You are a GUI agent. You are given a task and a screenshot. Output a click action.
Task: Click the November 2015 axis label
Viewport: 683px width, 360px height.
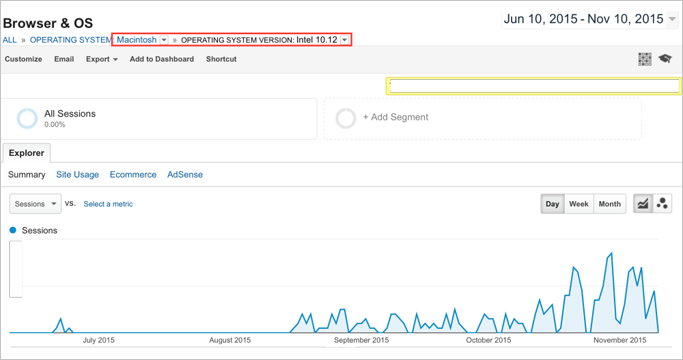620,340
